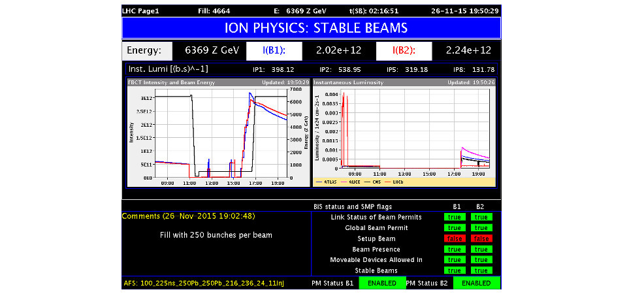The image size is (644, 294).
Task: Click 'Setup Beam' row label
Action: click(x=376, y=238)
